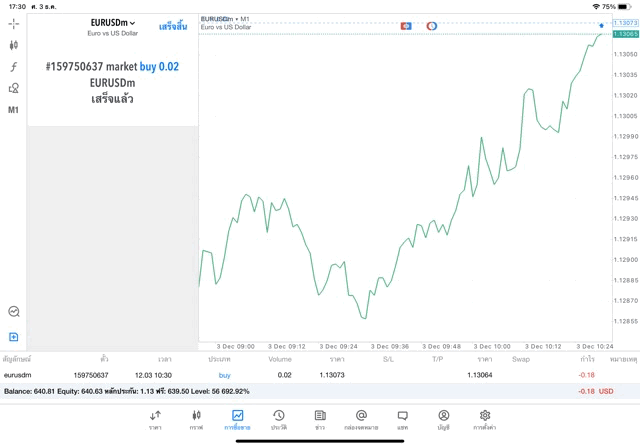Tap the blue Done button in Thai
640x447 pixels.
click(173, 27)
